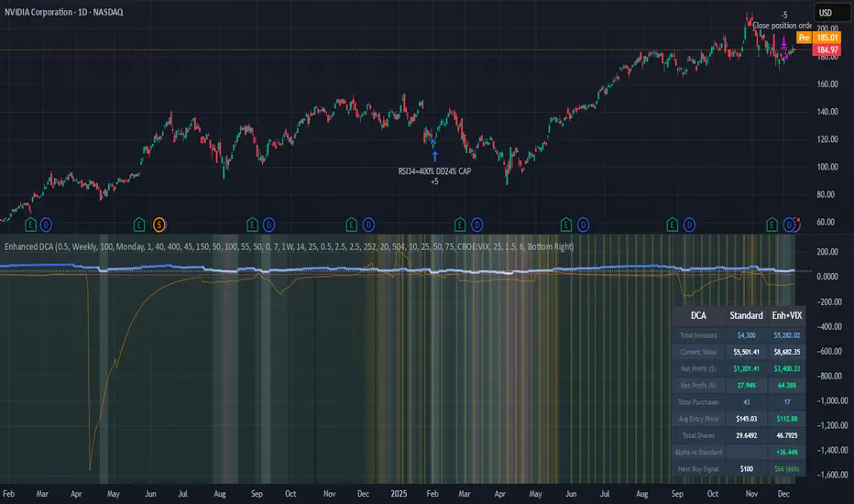Click the $4,300 total invested value
Image resolution: width=854 pixels, height=504 pixels.
(746, 335)
